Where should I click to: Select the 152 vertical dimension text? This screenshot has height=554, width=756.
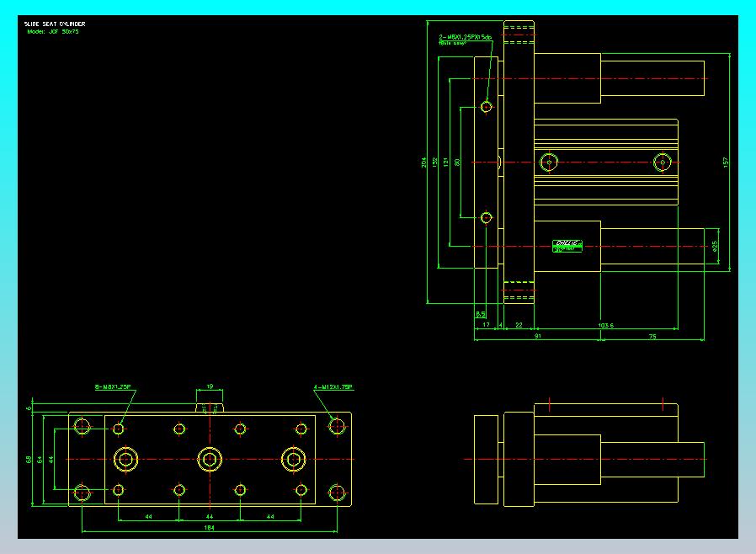[435, 162]
